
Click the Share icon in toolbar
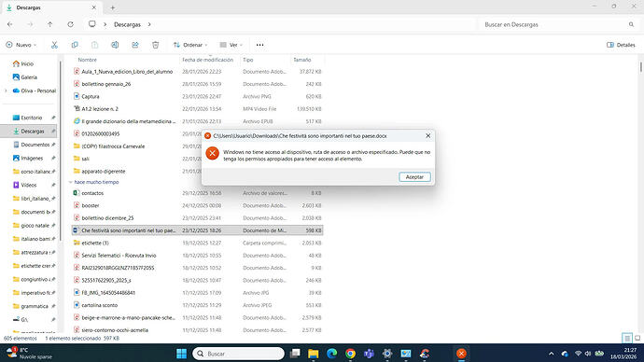tap(135, 45)
